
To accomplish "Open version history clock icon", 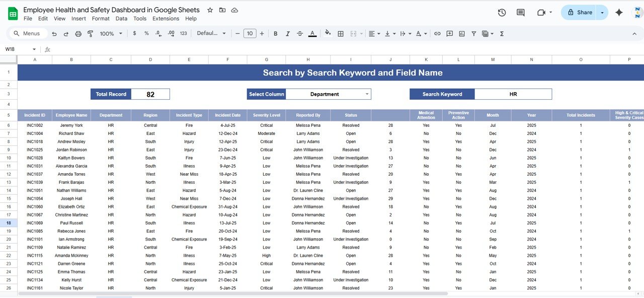I will (x=502, y=13).
